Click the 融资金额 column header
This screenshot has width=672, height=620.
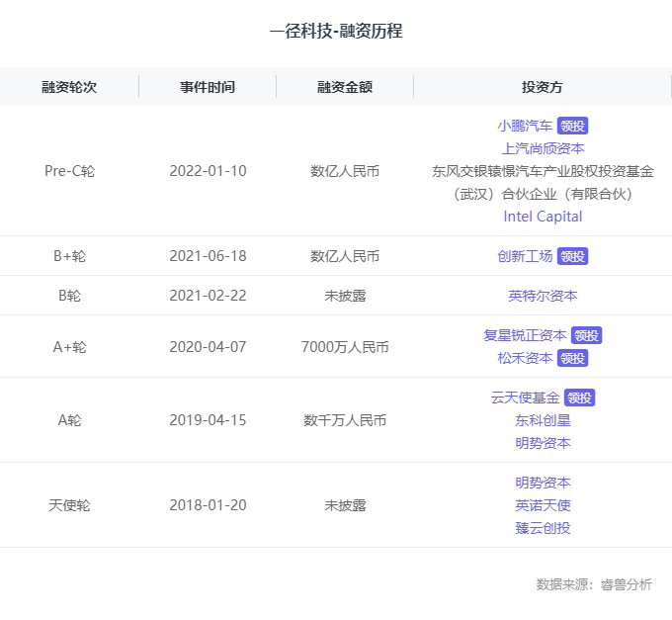[345, 87]
